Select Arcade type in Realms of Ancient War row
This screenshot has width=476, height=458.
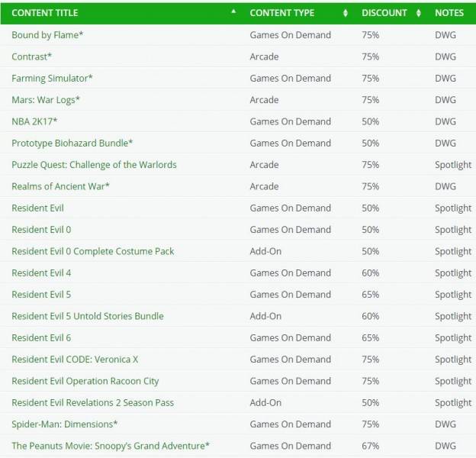264,186
